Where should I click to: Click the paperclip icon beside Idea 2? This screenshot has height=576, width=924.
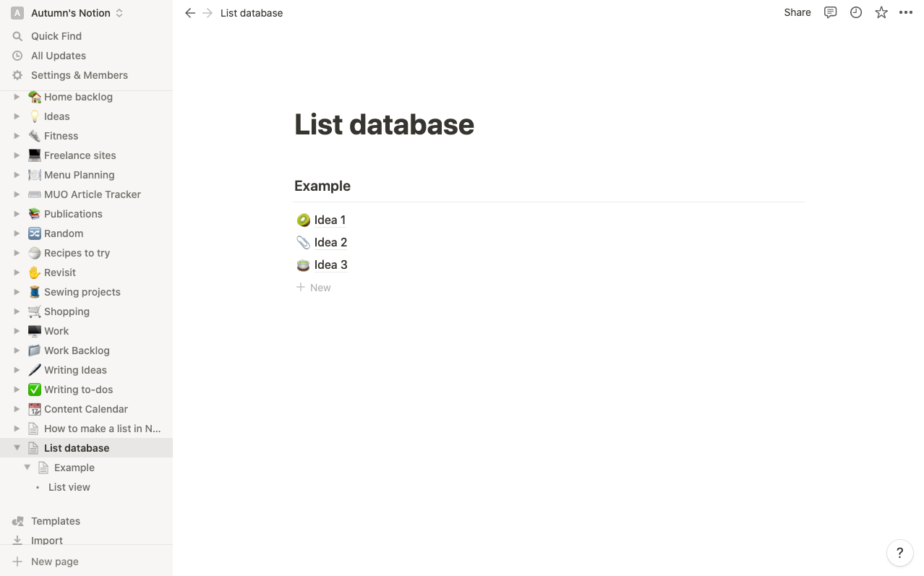click(x=304, y=242)
